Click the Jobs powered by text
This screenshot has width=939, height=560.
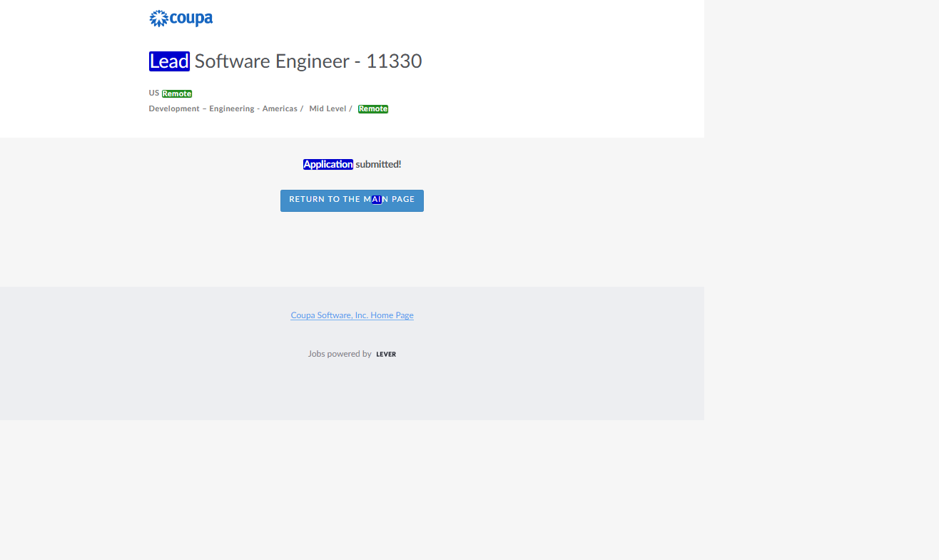[340, 354]
